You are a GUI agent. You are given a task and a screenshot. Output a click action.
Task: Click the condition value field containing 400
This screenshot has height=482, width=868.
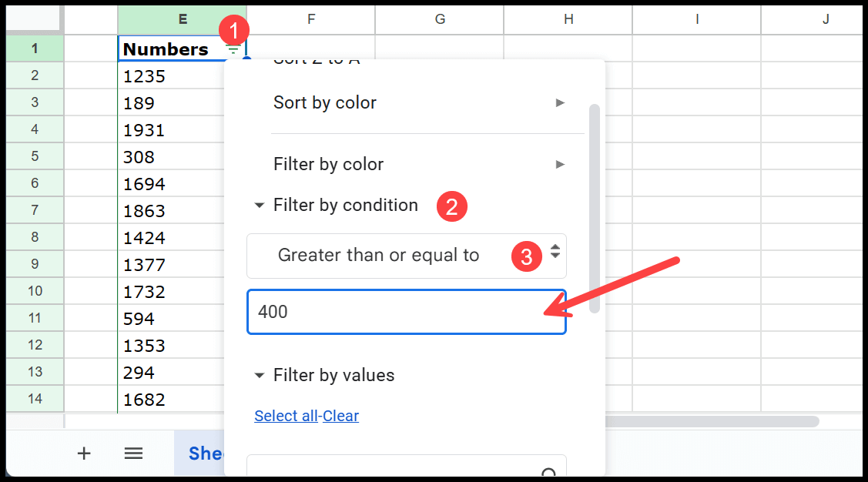point(406,312)
